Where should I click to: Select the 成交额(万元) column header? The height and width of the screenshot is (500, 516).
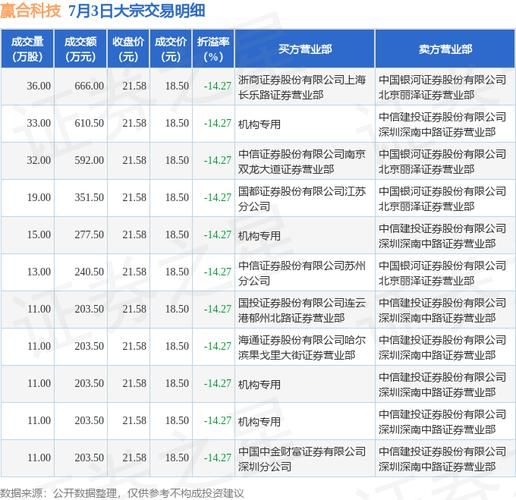[80, 49]
